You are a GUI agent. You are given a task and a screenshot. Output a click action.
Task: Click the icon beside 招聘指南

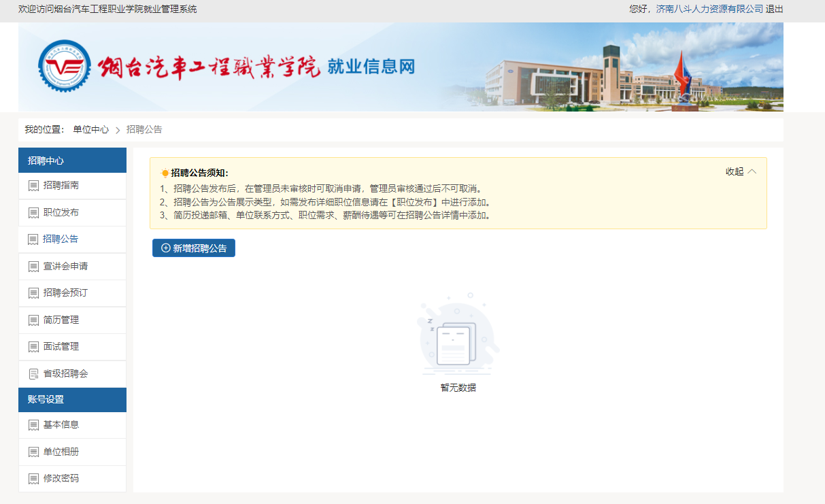point(33,186)
